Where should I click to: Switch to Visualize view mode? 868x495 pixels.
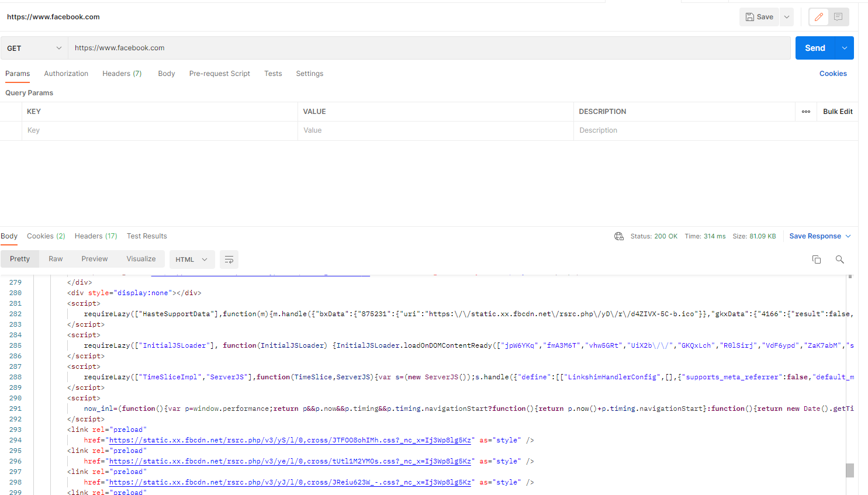[x=141, y=259]
